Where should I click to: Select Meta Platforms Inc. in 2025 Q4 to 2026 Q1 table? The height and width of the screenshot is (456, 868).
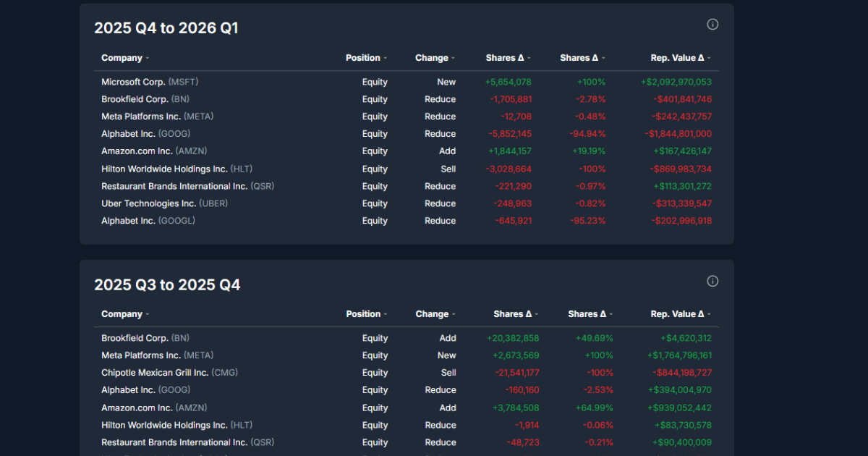click(407, 117)
